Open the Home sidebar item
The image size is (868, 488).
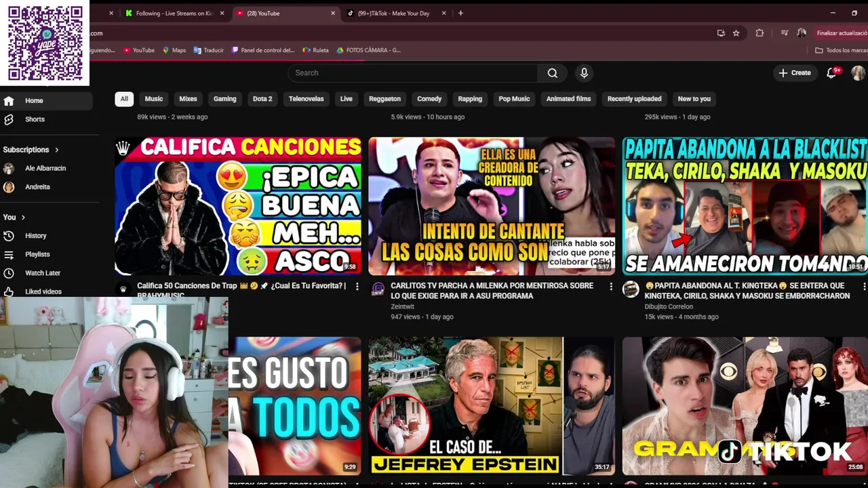point(46,100)
